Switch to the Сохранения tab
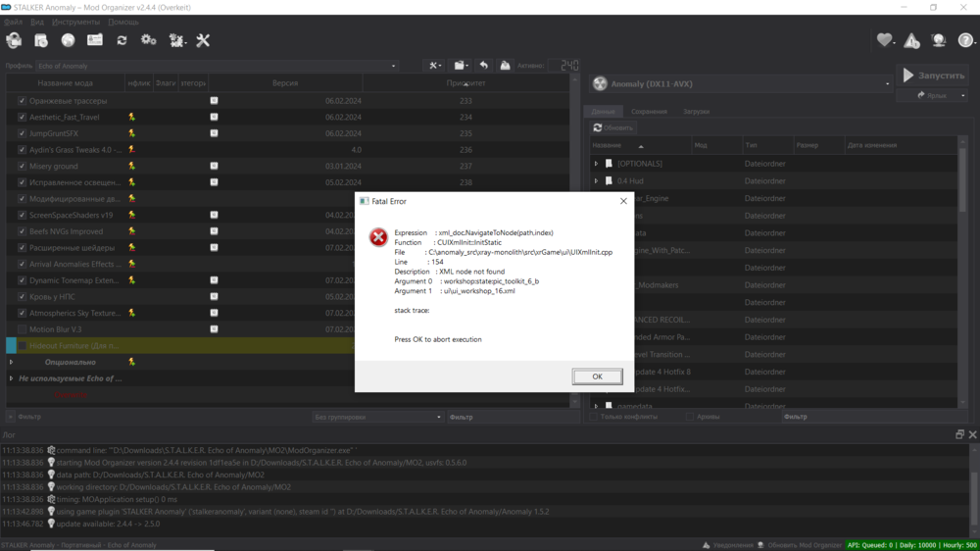 [x=649, y=112]
